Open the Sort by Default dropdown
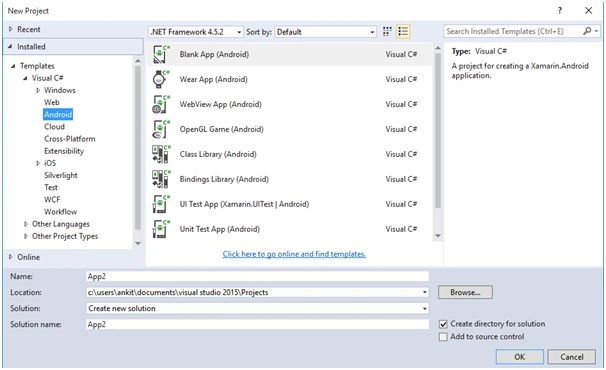Viewport: 606px width, 370px height. click(325, 32)
